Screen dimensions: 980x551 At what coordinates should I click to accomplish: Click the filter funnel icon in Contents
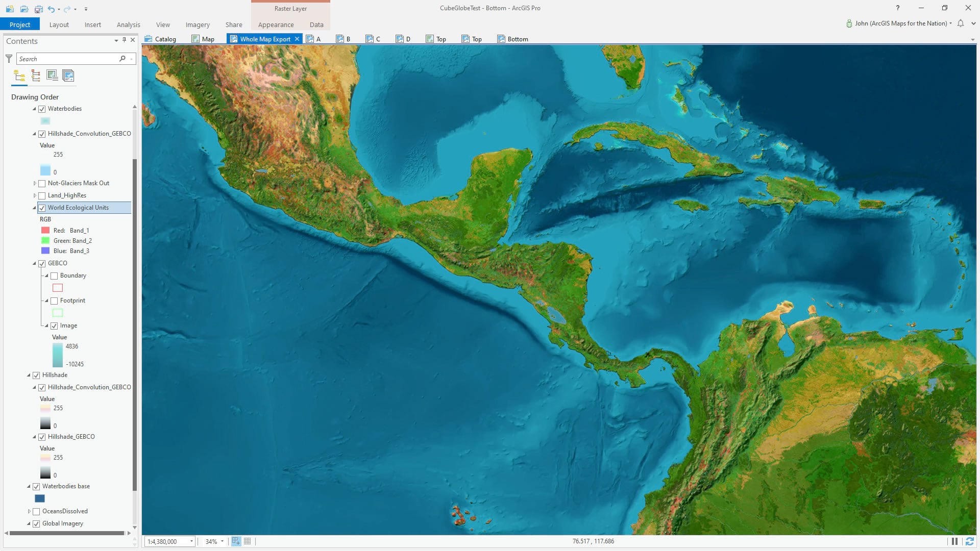pyautogui.click(x=9, y=59)
